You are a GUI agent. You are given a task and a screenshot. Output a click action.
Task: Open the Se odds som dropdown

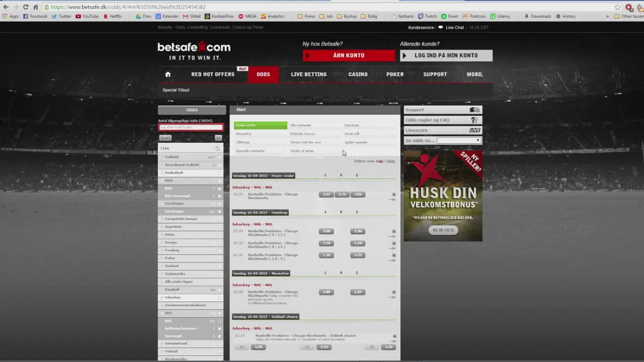point(459,140)
